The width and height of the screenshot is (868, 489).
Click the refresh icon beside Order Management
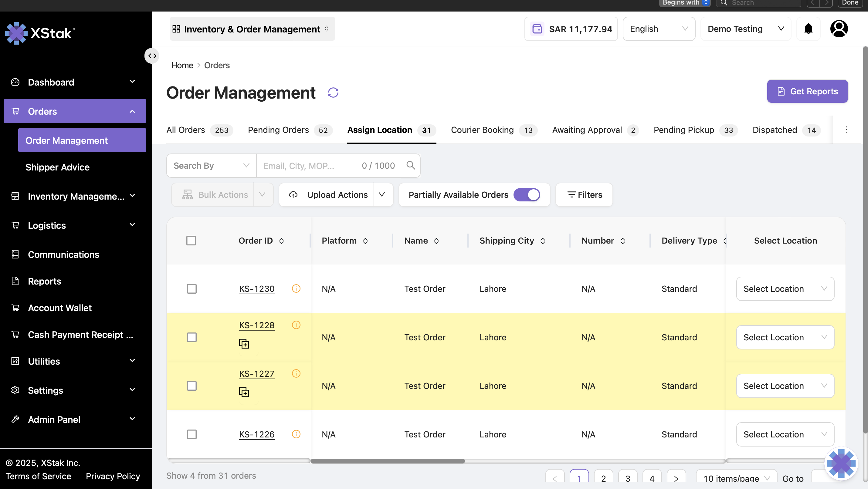click(333, 93)
